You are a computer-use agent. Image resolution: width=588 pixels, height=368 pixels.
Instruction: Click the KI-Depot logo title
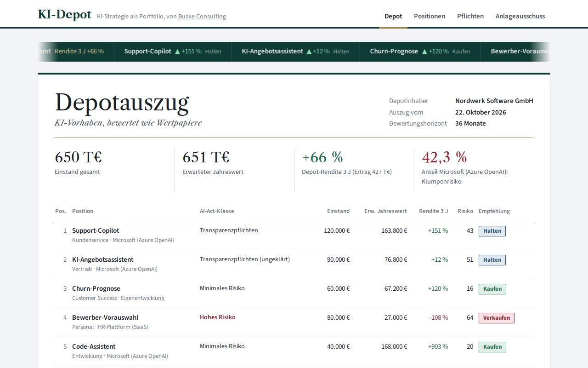point(65,14)
